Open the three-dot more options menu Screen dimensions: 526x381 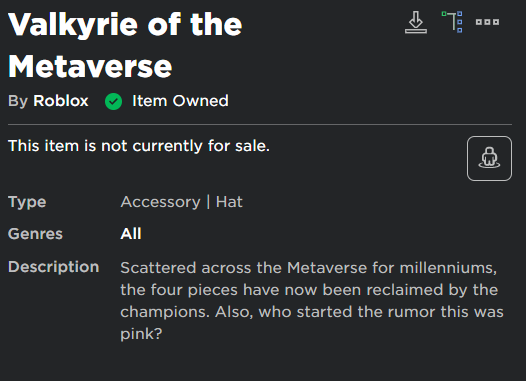[487, 22]
